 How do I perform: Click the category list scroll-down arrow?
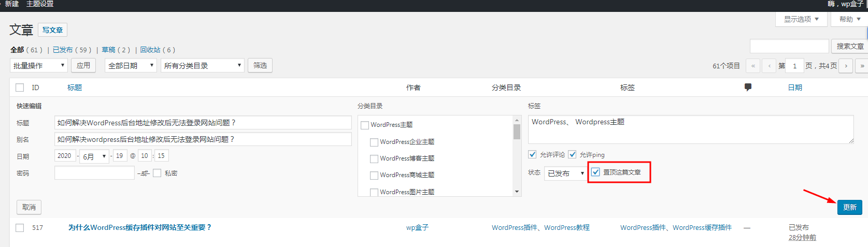click(517, 192)
